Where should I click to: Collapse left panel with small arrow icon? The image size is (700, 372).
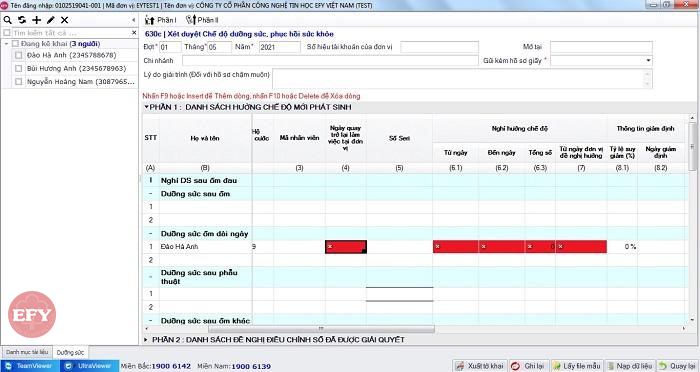tap(133, 20)
